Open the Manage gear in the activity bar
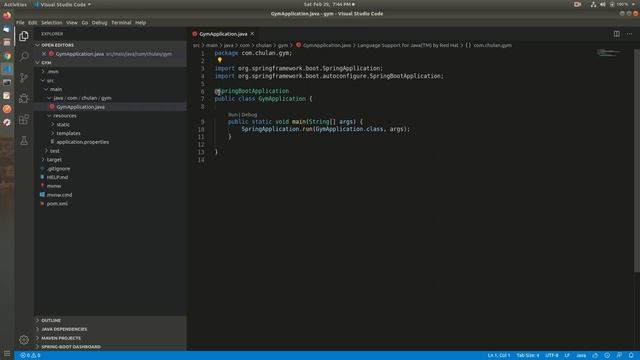 [24, 340]
